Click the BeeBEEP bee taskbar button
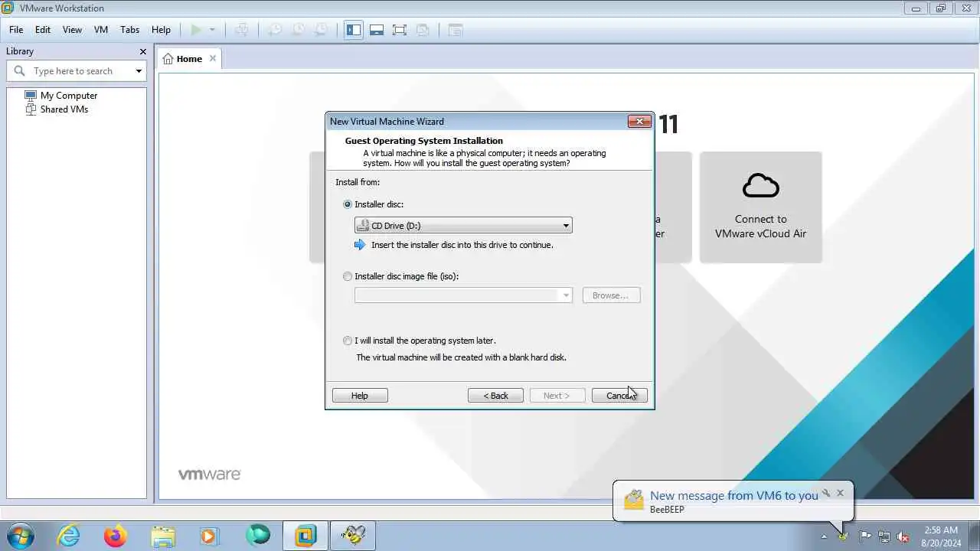The image size is (980, 551). pyautogui.click(x=352, y=536)
